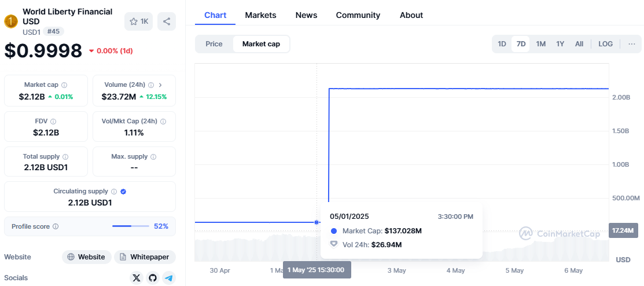Click the 52% profile score value
Image resolution: width=644 pixels, height=286 pixels.
point(161,226)
